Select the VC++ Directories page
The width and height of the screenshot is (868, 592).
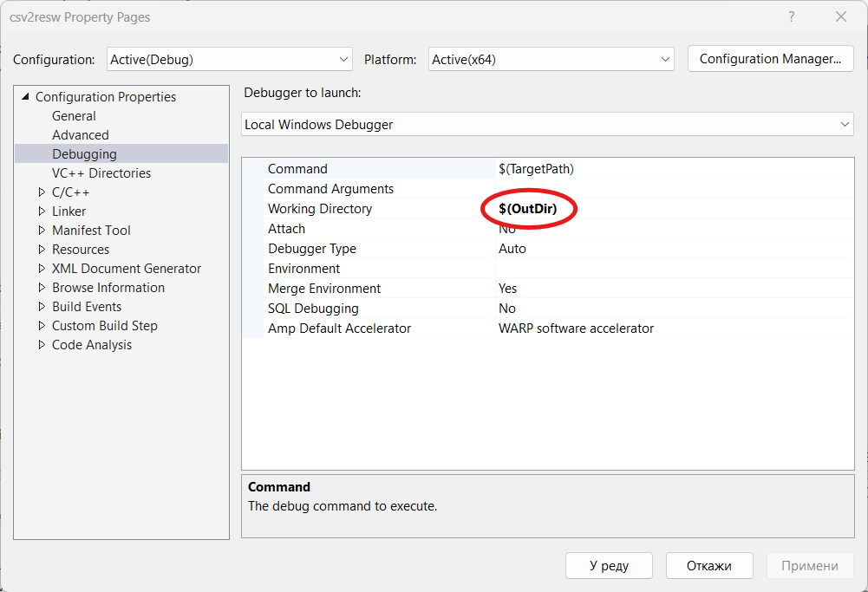tap(101, 173)
